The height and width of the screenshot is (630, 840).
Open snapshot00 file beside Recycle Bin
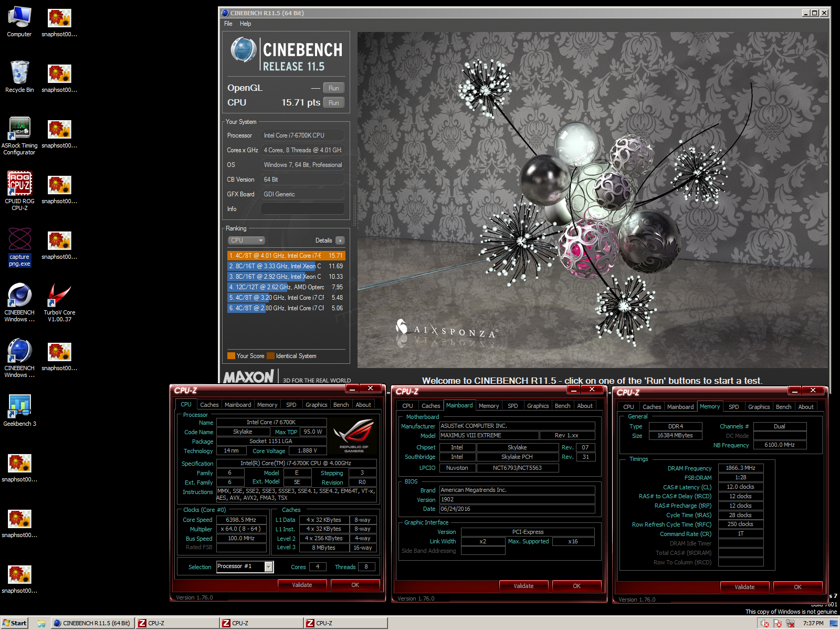(x=59, y=78)
